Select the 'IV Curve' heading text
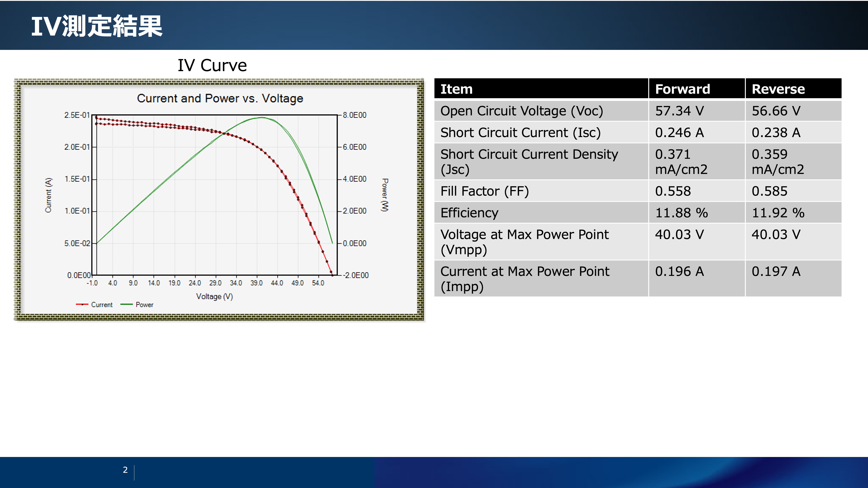This screenshot has height=488, width=868. point(212,65)
